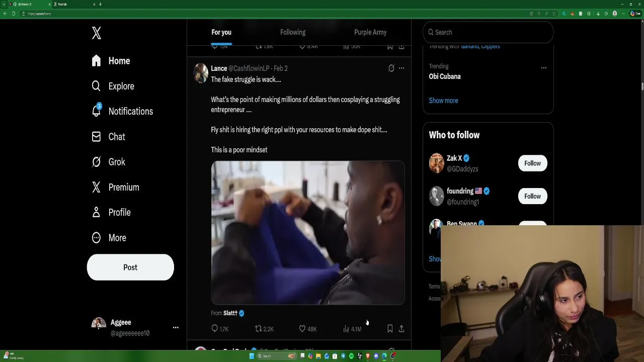Open the Premium page
This screenshot has height=362, width=644.
[x=115, y=187]
